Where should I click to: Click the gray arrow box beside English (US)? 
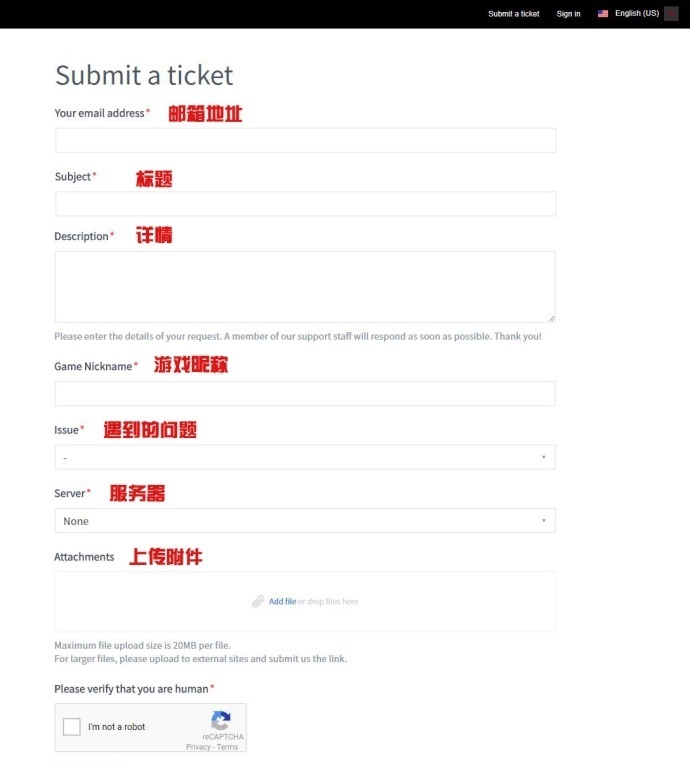tap(671, 14)
